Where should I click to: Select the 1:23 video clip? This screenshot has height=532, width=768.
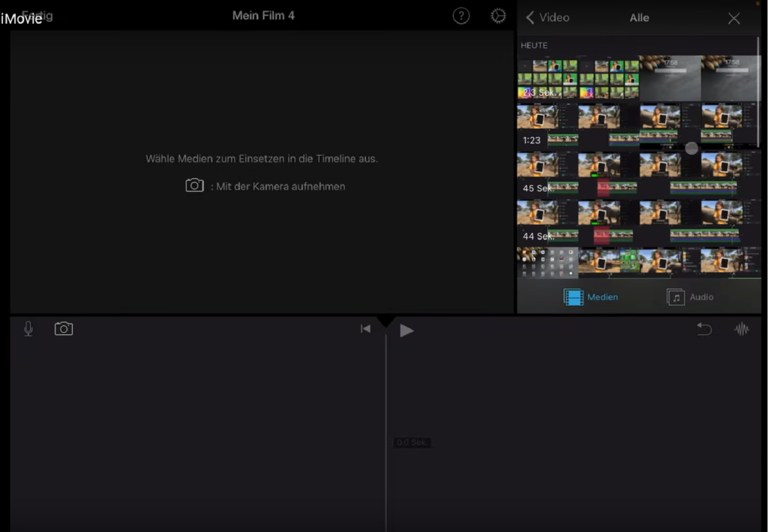[637, 125]
